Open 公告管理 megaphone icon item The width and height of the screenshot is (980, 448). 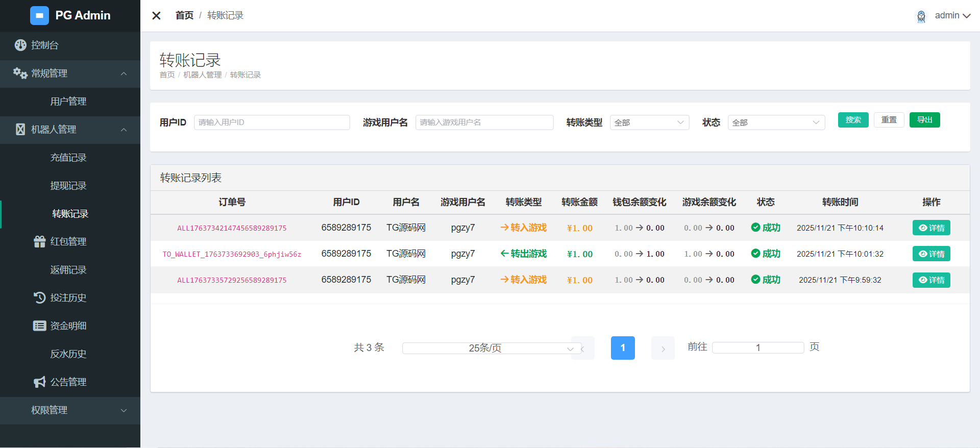40,382
